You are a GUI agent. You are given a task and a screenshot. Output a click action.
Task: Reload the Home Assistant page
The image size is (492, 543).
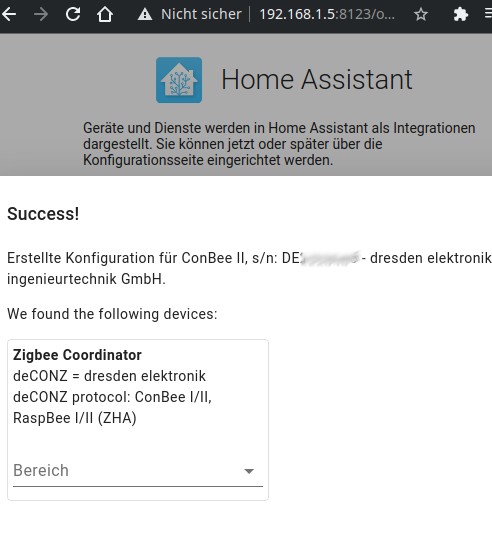(x=73, y=14)
